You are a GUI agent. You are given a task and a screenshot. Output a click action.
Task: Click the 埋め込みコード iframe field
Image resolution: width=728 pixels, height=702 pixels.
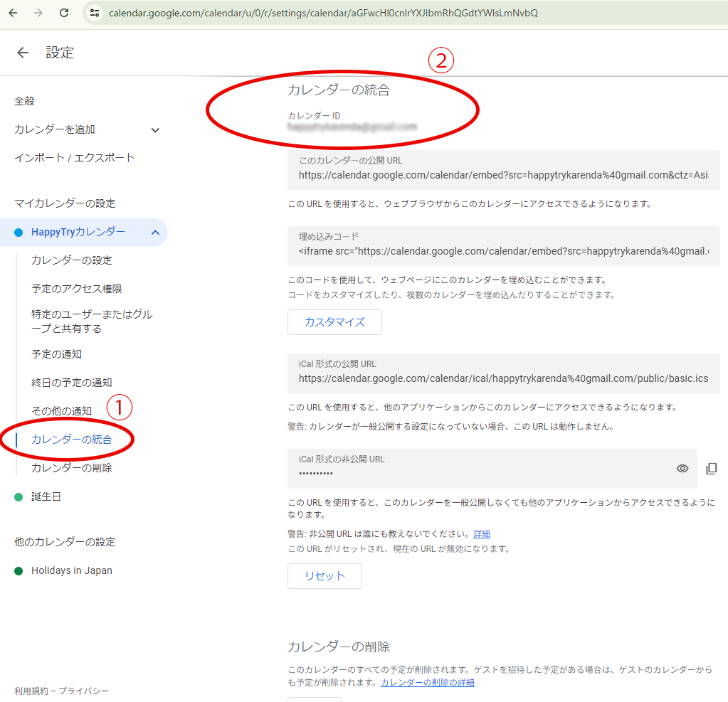[503, 251]
